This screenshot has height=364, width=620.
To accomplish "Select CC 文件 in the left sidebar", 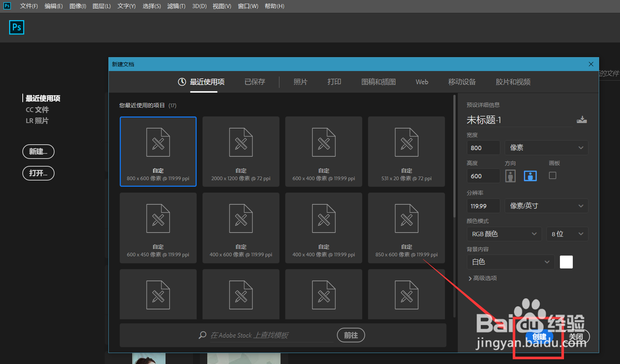I will pyautogui.click(x=37, y=109).
